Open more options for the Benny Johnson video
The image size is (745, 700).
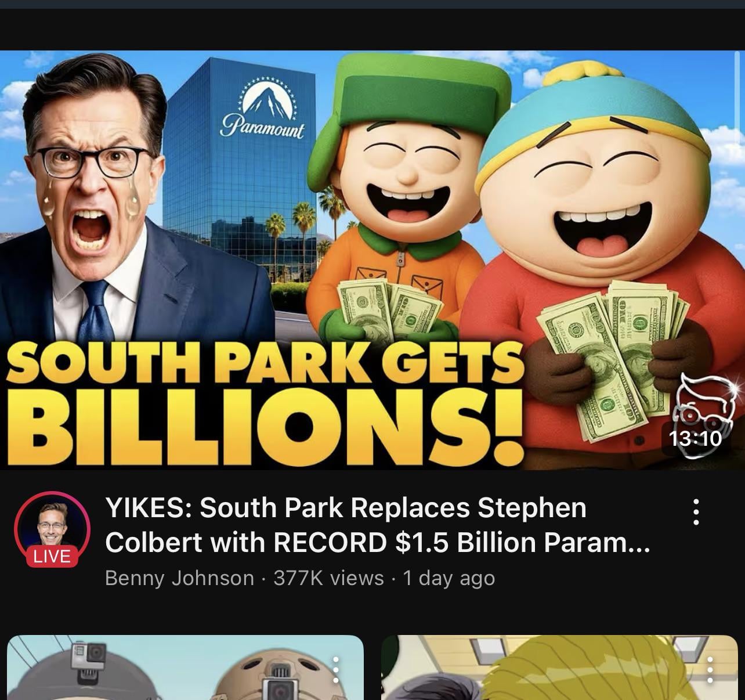(696, 512)
